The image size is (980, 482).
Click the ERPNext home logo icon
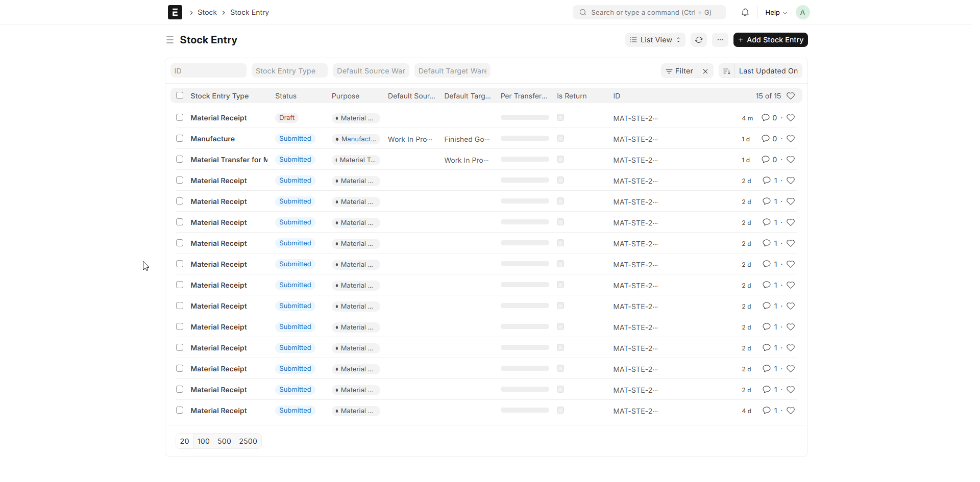175,12
